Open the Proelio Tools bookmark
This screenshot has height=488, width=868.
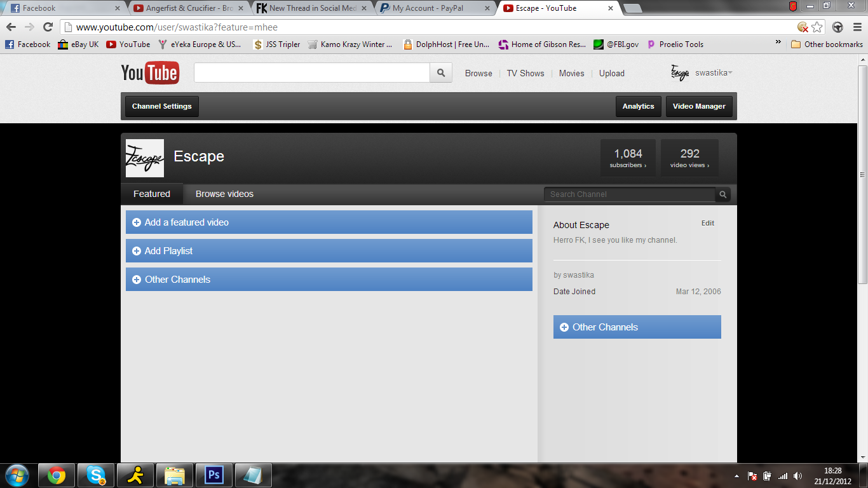click(x=675, y=44)
